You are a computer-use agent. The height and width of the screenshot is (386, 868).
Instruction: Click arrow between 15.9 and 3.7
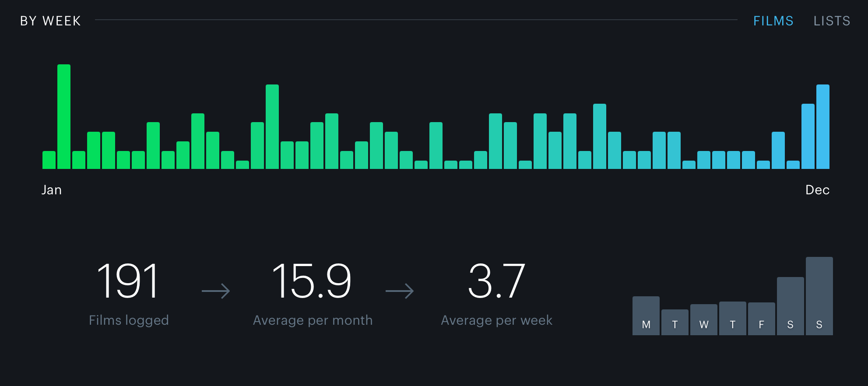pos(400,291)
